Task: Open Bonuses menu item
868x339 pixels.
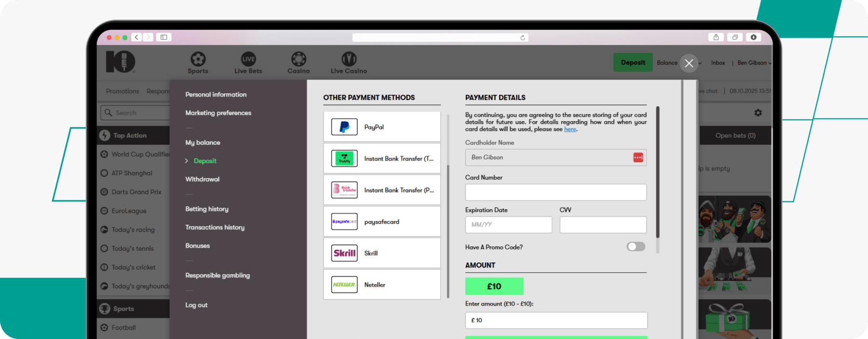Action: point(198,246)
